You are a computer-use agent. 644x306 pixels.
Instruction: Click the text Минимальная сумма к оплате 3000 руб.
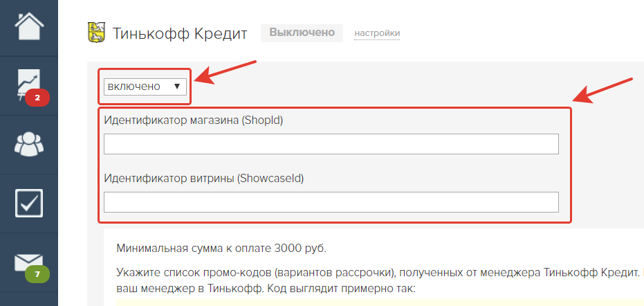tap(221, 249)
